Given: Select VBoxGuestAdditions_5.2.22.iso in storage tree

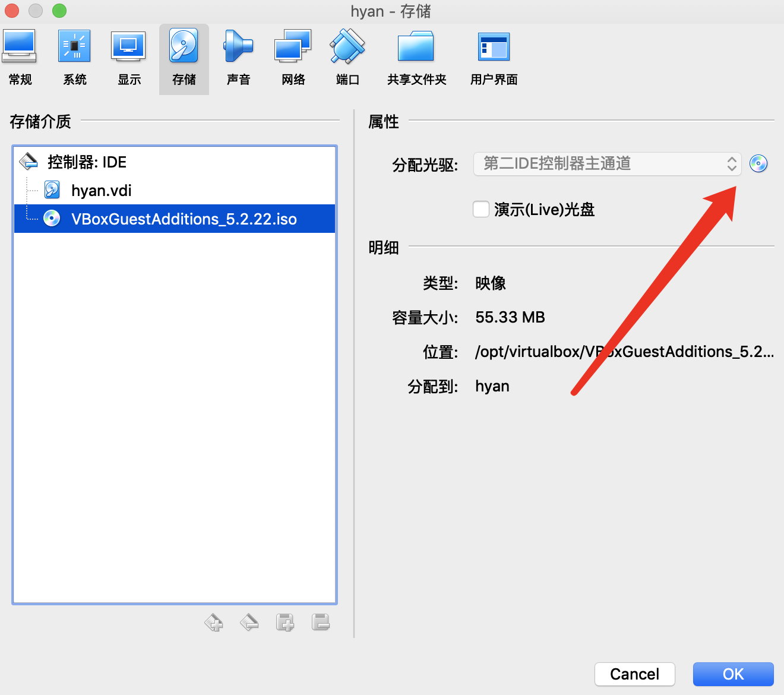Looking at the screenshot, I should 175,219.
